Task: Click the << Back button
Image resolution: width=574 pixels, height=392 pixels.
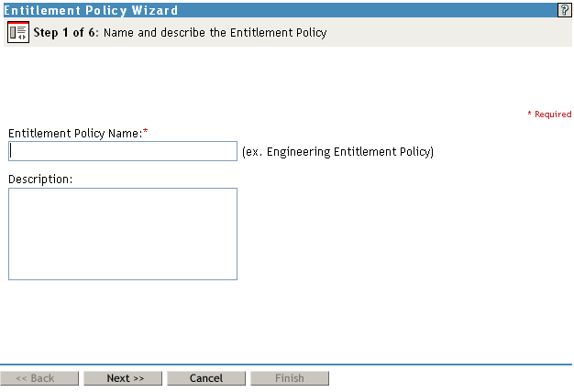Action: pyautogui.click(x=39, y=378)
